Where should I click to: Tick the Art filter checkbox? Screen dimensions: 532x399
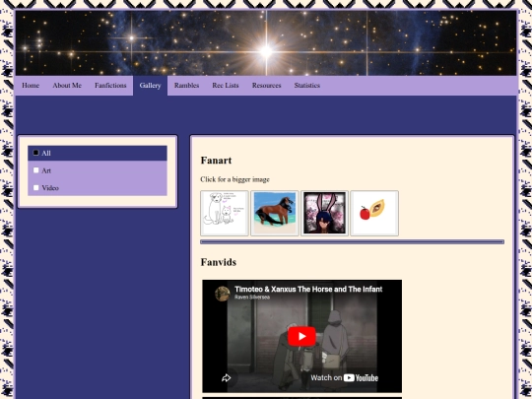(x=36, y=170)
